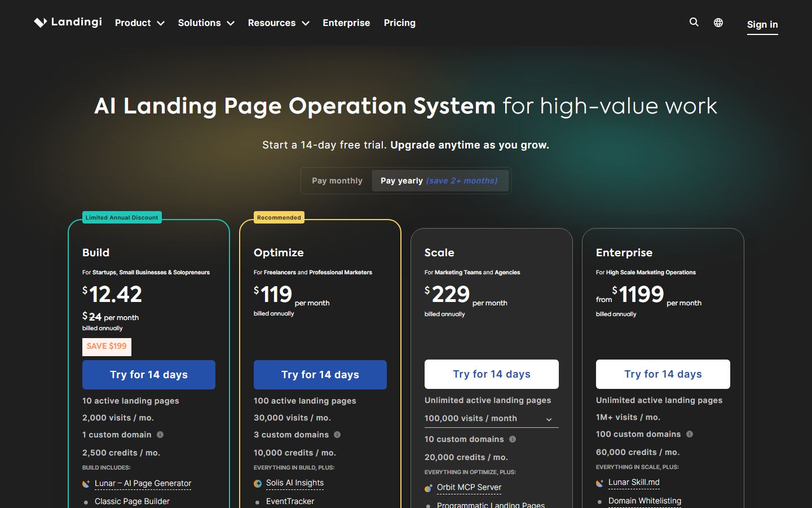812x508 pixels.
Task: Click the EventTracker item
Action: click(290, 501)
